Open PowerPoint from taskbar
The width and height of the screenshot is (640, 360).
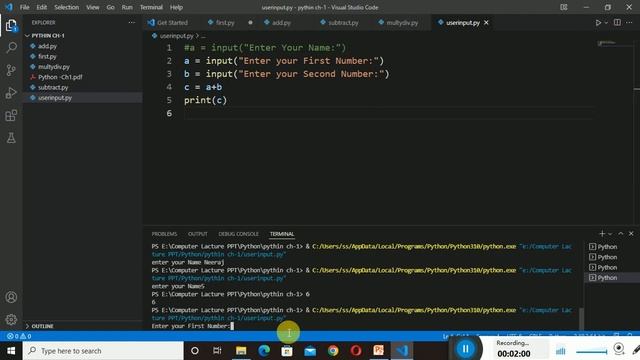[x=379, y=351]
